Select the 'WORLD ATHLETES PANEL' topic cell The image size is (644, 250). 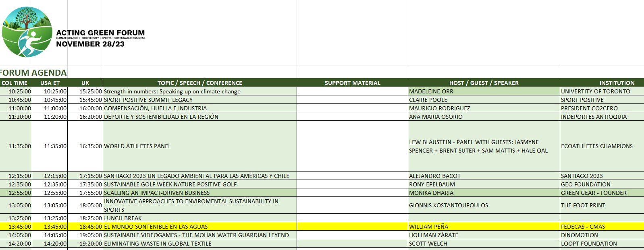[200, 146]
